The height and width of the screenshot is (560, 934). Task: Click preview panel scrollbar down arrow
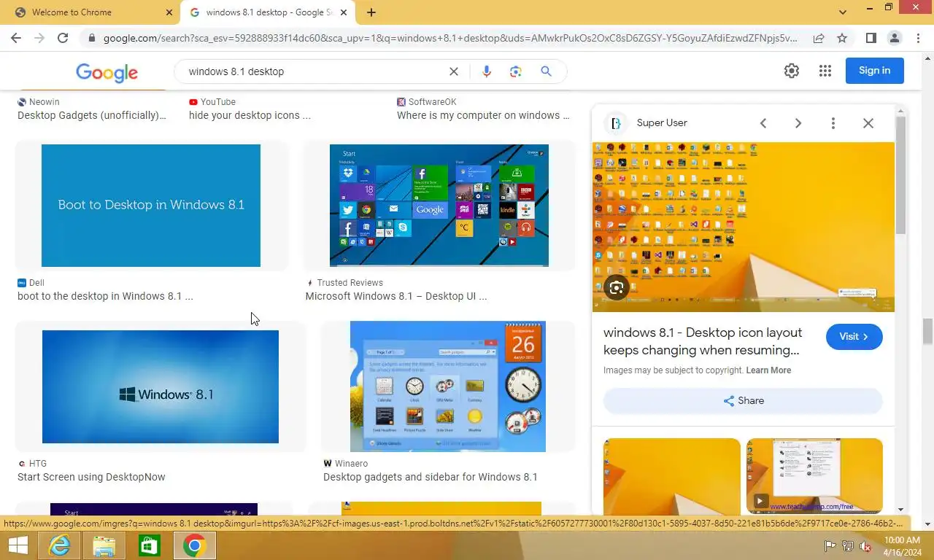pos(901,510)
